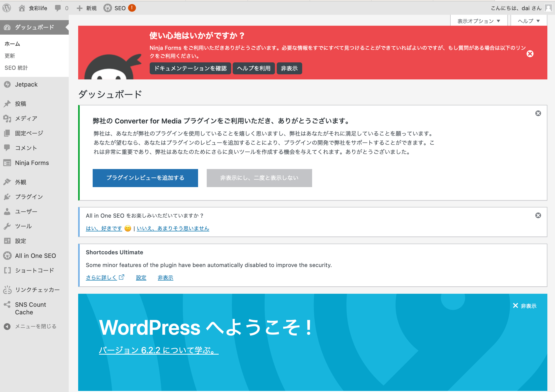Click the orange SEO alert badge
Image resolution: width=555 pixels, height=392 pixels.
tap(132, 8)
